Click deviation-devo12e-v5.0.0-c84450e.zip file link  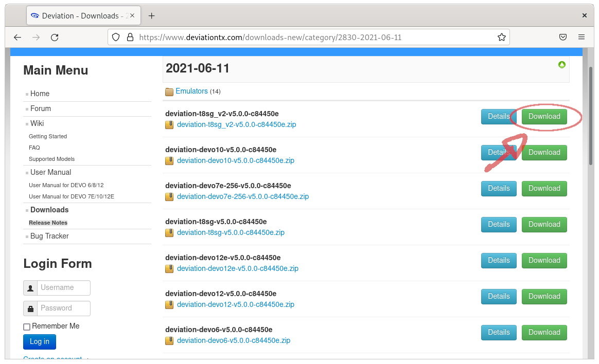[238, 268]
